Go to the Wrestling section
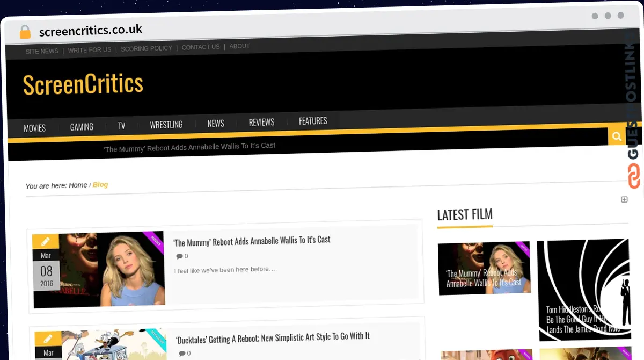644x360 pixels. tap(166, 125)
